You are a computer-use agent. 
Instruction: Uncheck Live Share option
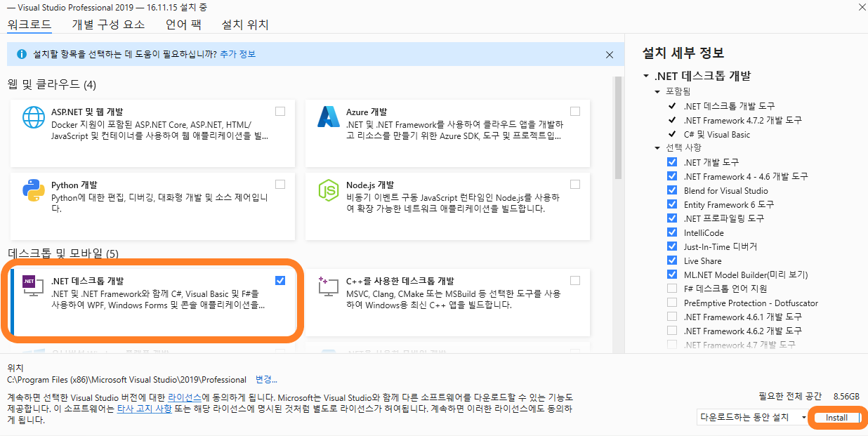point(672,260)
